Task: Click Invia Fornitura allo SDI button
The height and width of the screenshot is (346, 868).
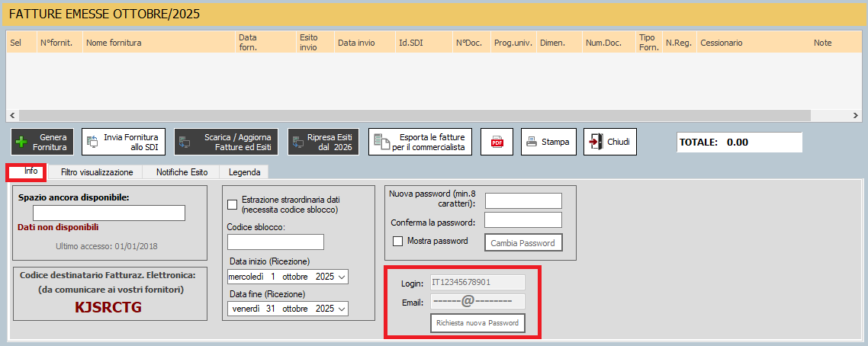Action: [x=124, y=142]
